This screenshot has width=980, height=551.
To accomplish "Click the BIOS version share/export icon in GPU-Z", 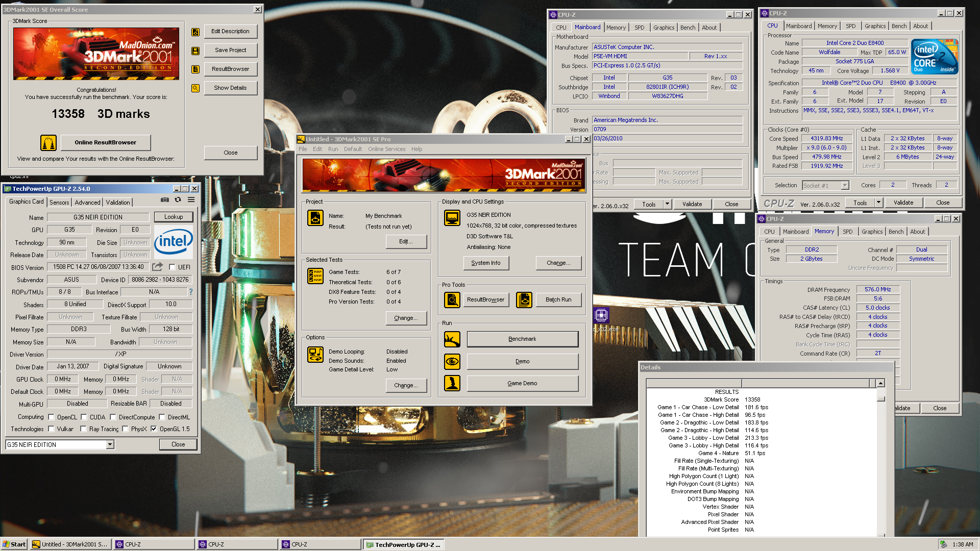I will coord(158,267).
